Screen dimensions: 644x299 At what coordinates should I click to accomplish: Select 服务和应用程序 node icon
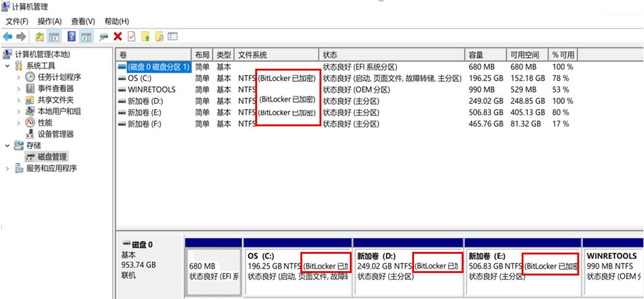click(x=19, y=168)
